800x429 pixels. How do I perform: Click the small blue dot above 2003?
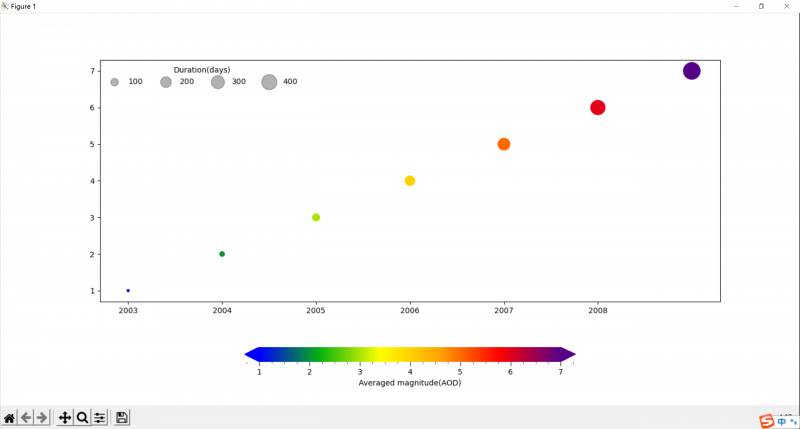coord(128,291)
